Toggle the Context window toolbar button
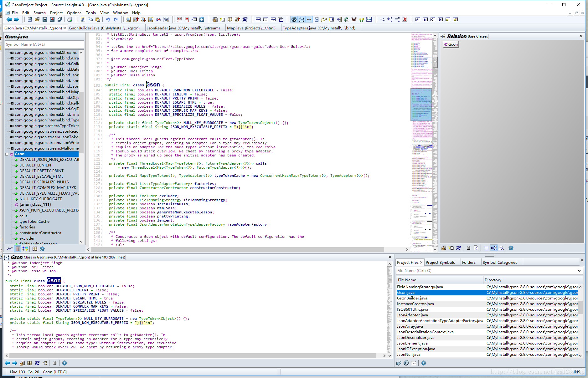The height and width of the screenshot is (378, 588). pyautogui.click(x=301, y=19)
